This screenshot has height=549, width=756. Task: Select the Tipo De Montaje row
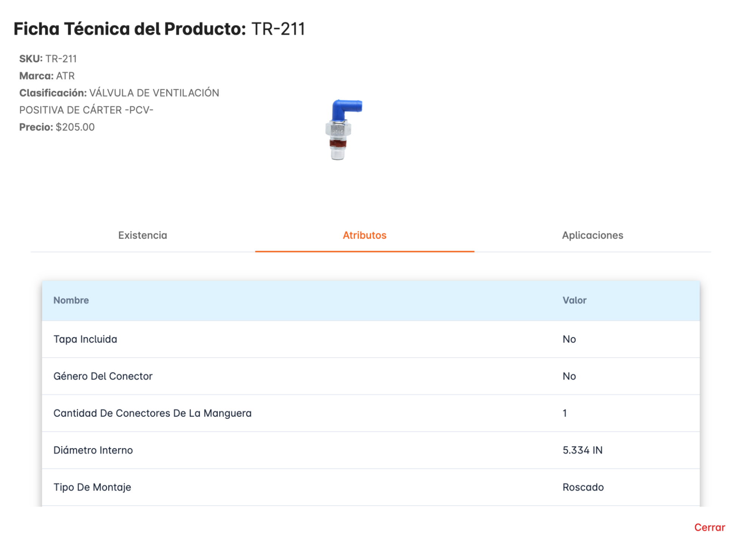tap(371, 487)
